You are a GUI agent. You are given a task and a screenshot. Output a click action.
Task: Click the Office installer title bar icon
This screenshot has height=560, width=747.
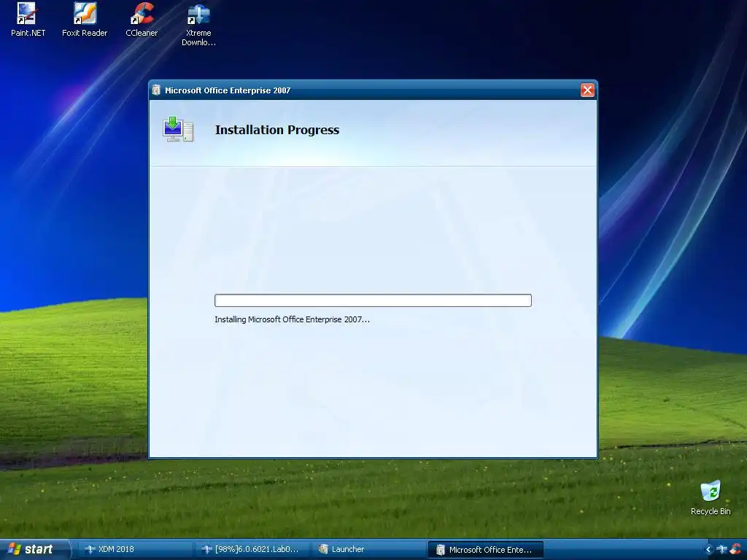click(x=156, y=90)
